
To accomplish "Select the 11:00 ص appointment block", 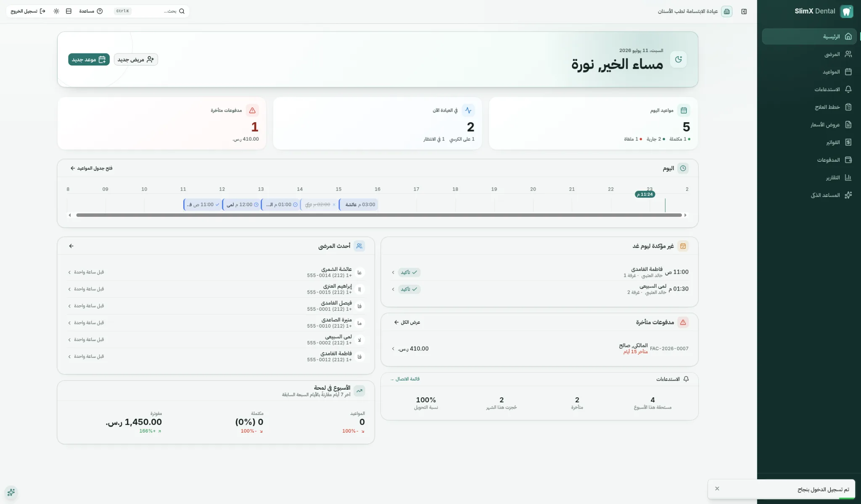I will [x=203, y=205].
